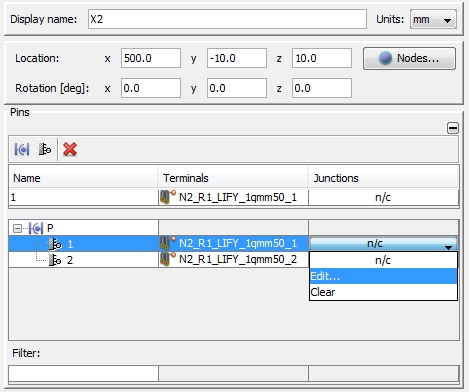
Task: Click the add pin icon in Pins toolbar
Action: (45, 149)
